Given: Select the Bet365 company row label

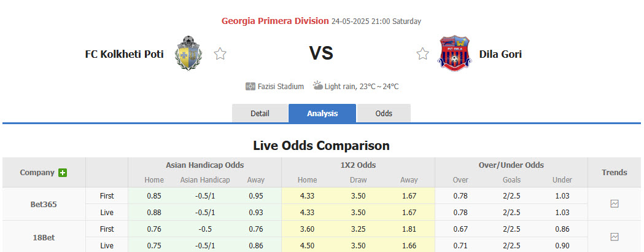Looking at the screenshot, I should coord(44,204).
